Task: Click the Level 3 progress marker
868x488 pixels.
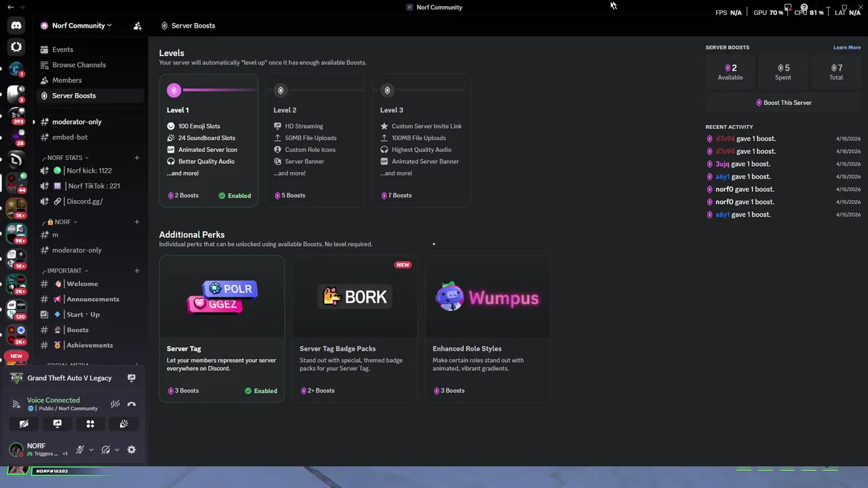Action: coord(387,90)
